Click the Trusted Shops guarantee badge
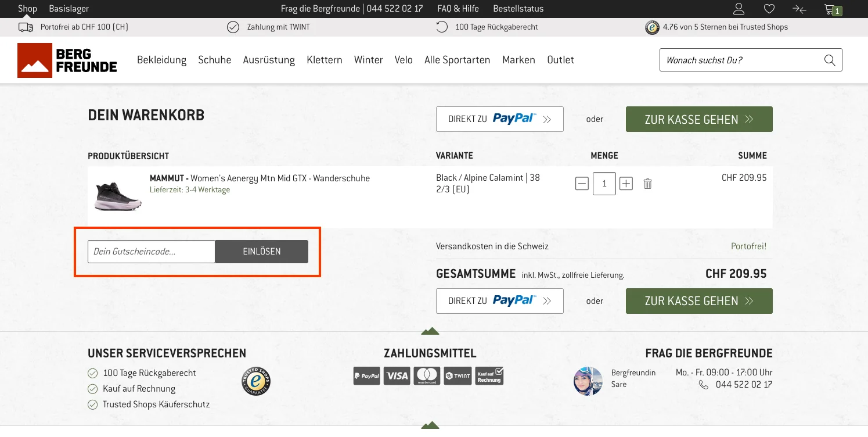The width and height of the screenshot is (868, 437). point(255,381)
